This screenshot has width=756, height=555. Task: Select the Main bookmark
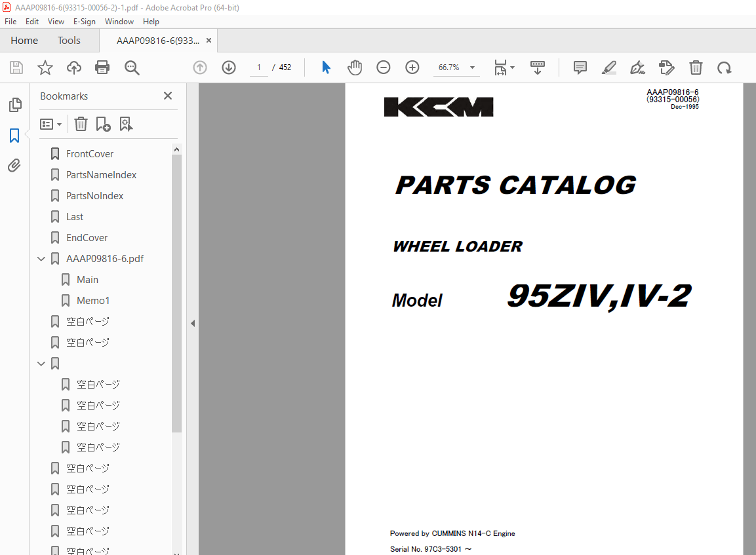tap(86, 279)
